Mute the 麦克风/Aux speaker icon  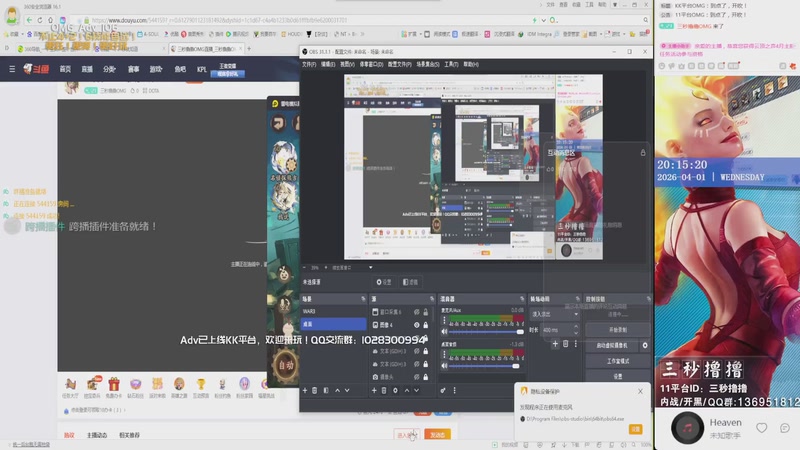tap(444, 332)
